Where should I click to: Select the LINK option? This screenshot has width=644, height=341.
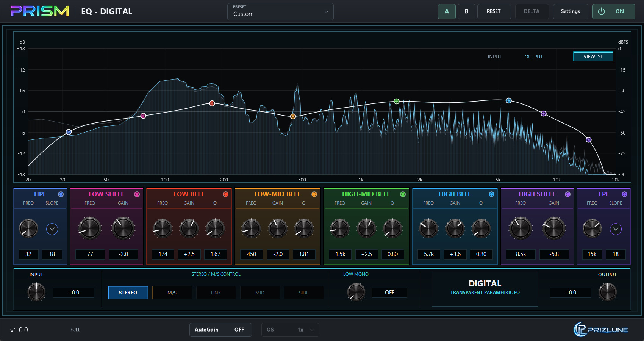point(216,293)
